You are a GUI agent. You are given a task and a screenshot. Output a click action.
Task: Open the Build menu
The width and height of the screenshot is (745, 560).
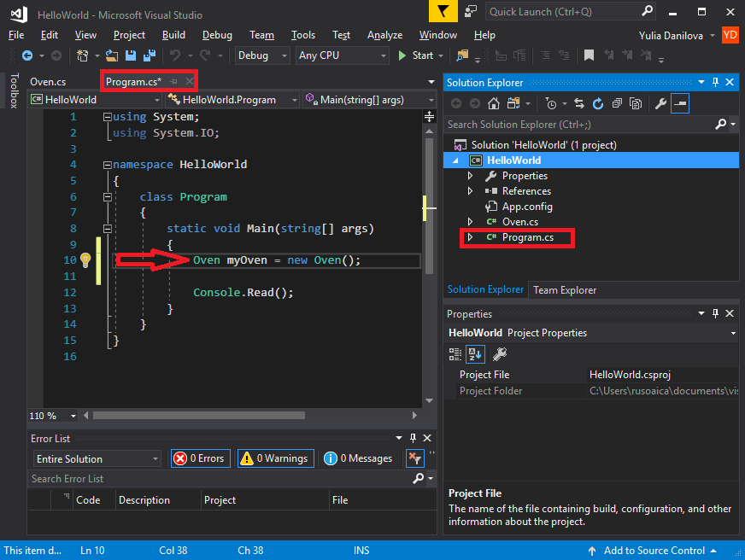click(x=173, y=35)
